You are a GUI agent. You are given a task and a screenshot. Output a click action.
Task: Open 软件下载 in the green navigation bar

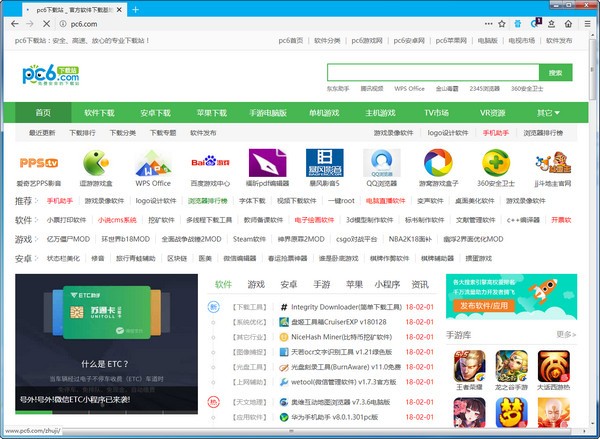point(99,113)
